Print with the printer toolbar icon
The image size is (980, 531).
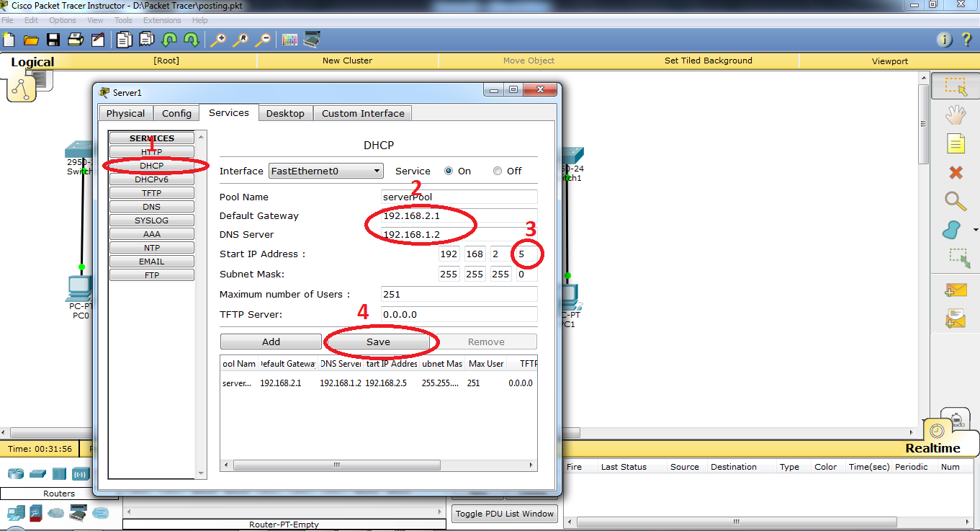coord(76,40)
